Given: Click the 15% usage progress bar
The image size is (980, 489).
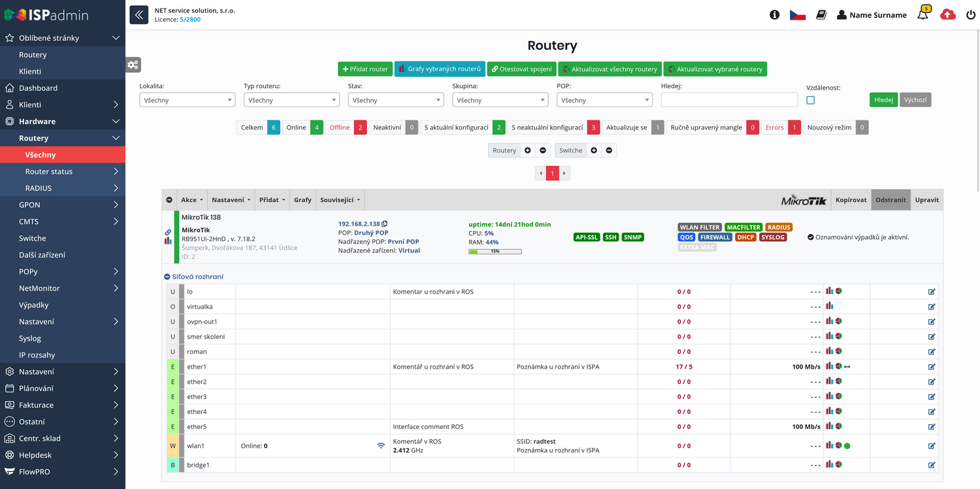Looking at the screenshot, I should [x=495, y=251].
